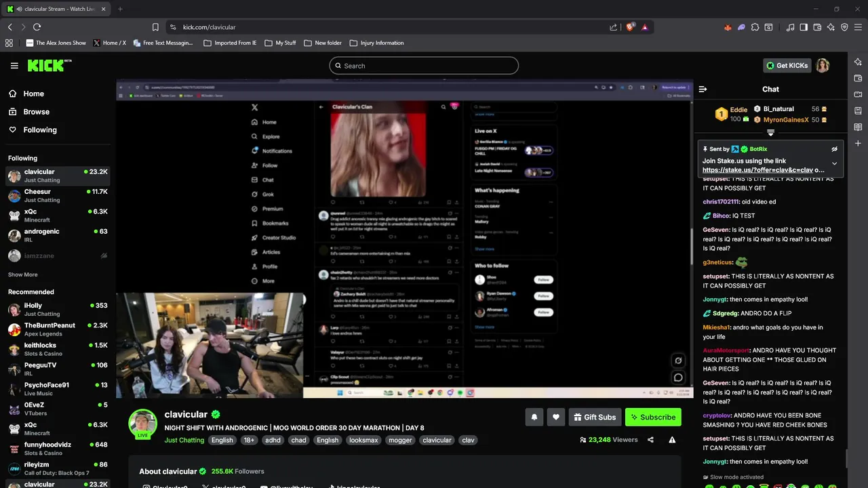This screenshot has width=868, height=488.
Task: Open PsychoFace91 Live Music channel
Action: [58, 389]
